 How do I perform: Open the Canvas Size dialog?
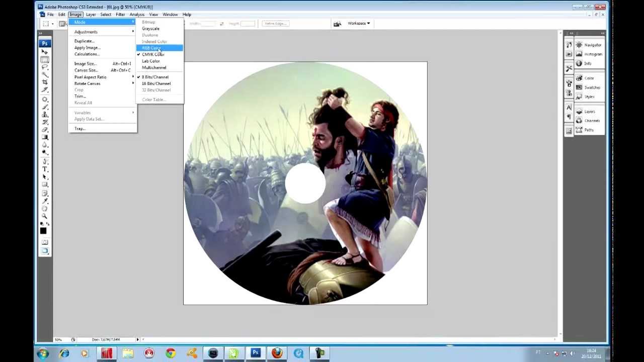[102, 70]
